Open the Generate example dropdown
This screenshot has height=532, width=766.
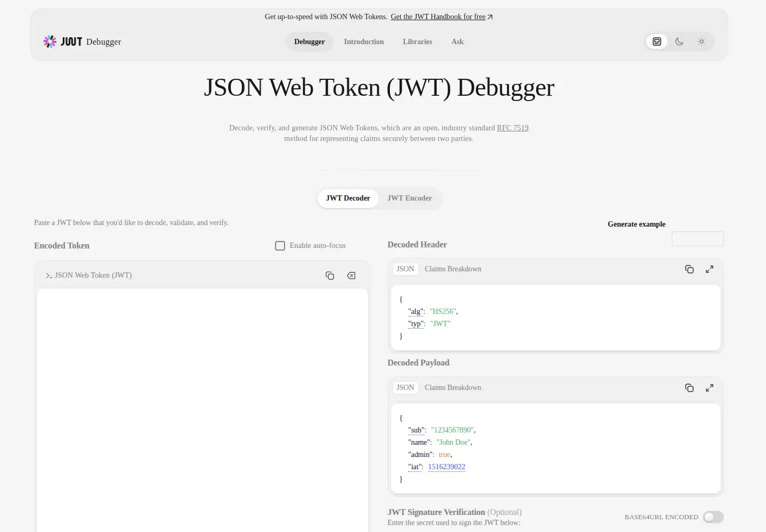pos(697,239)
